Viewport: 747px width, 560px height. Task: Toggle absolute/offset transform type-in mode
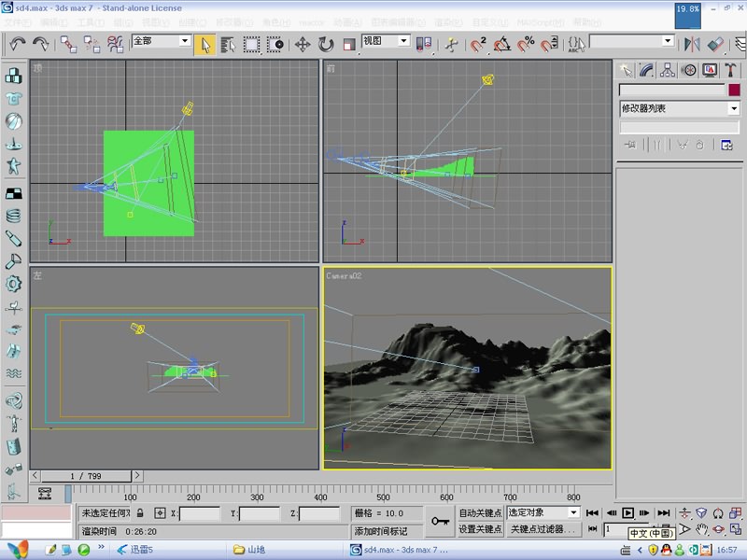tap(160, 512)
